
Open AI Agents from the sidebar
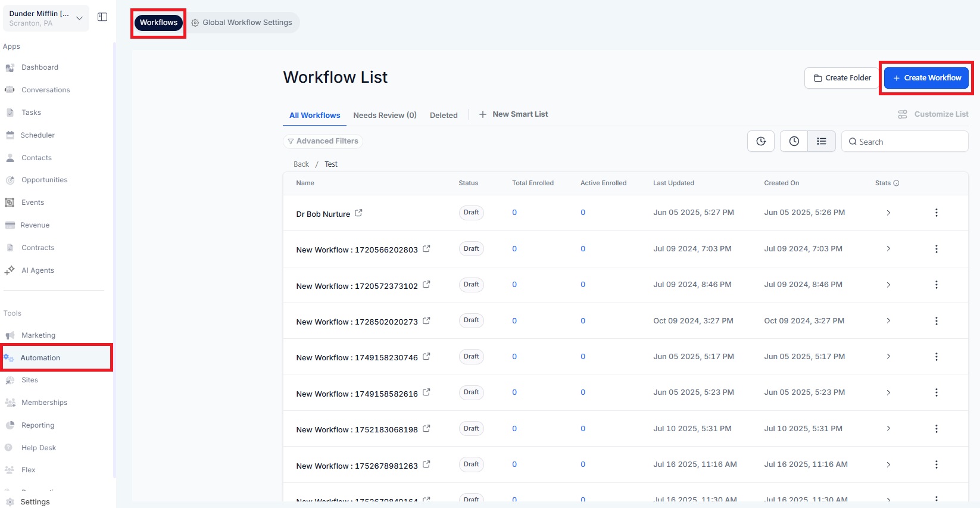coord(38,270)
